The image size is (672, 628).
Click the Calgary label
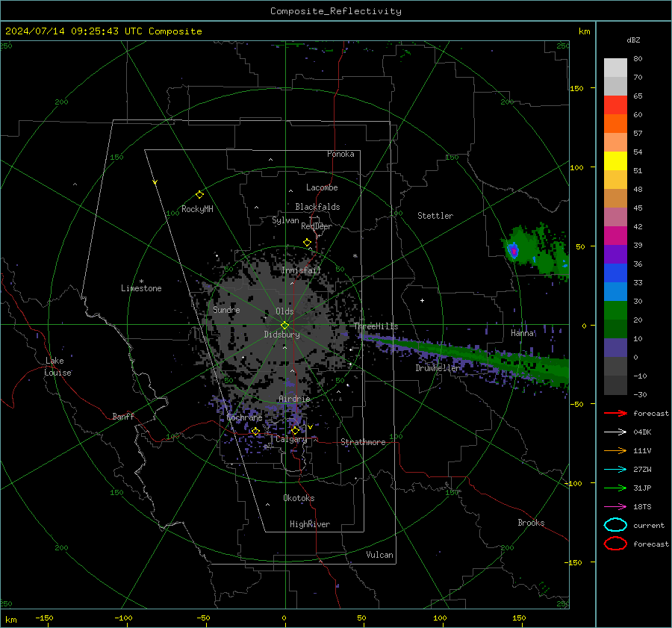click(x=291, y=439)
